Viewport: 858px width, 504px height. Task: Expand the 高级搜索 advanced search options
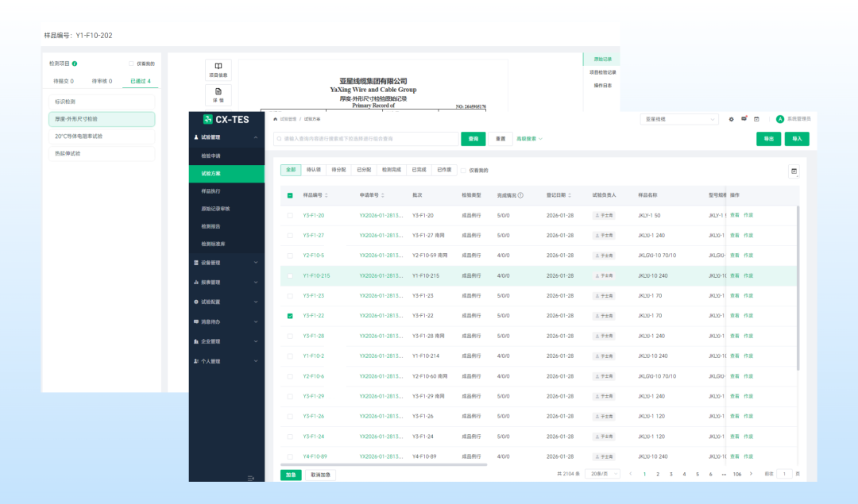coord(529,139)
